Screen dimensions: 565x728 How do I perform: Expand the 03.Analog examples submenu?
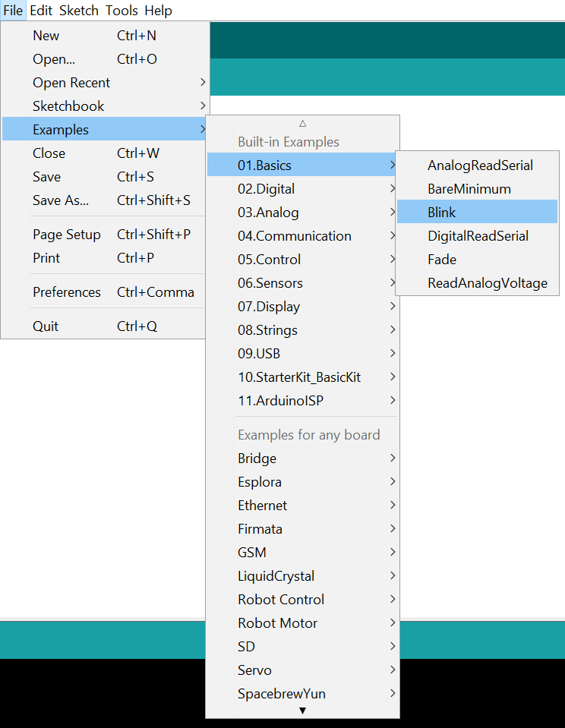(302, 213)
